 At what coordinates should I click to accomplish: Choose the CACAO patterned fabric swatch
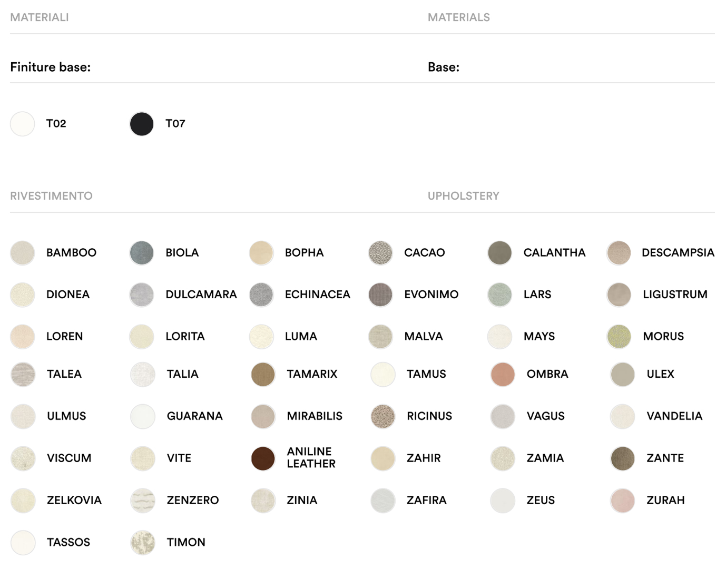tap(380, 253)
